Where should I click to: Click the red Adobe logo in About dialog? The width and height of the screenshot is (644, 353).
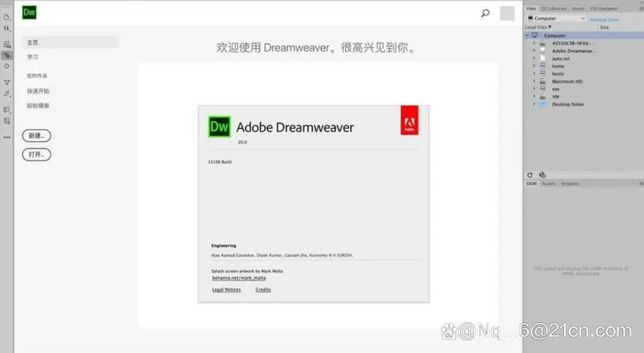[409, 120]
